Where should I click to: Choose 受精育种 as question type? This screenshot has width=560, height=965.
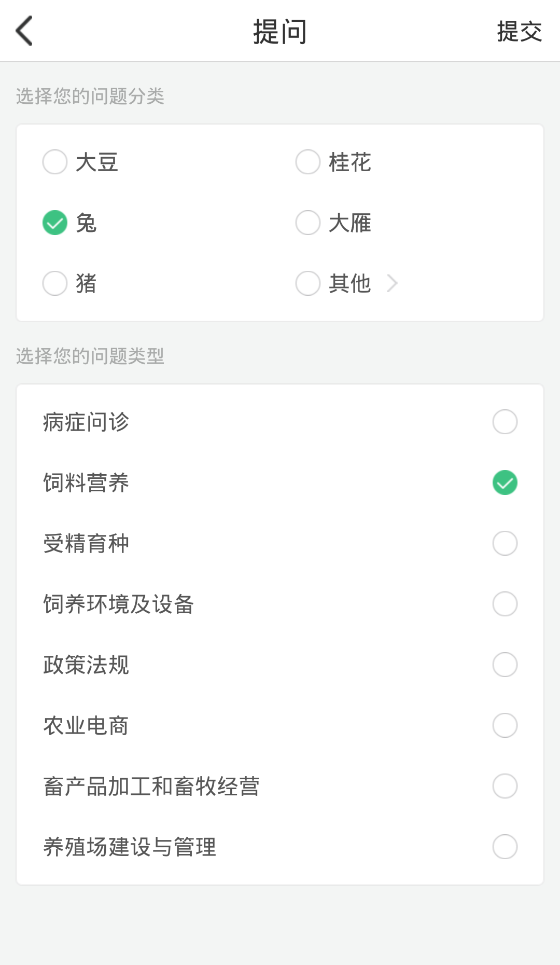pos(505,543)
